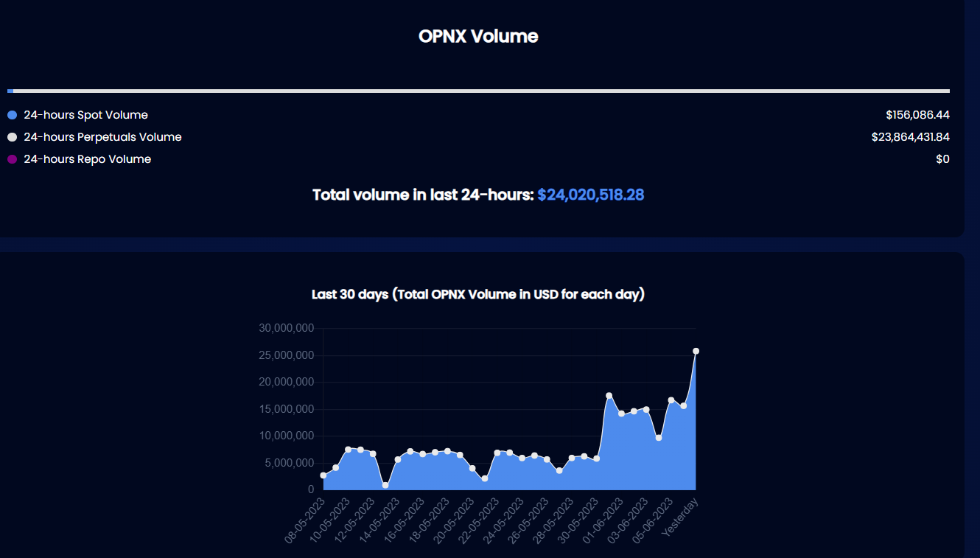Click the 5,000,000 y-axis label

click(x=290, y=463)
